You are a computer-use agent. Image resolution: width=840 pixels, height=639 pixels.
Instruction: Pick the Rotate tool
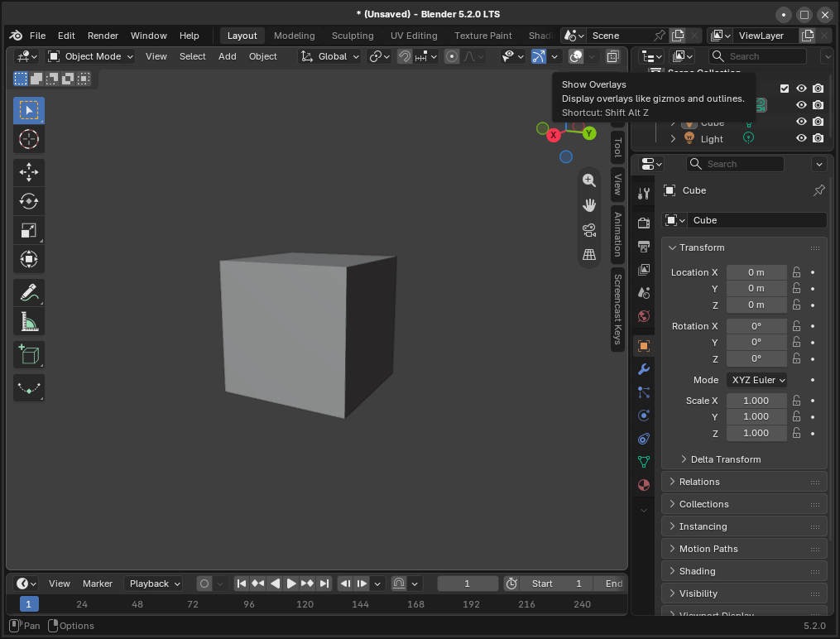pos(28,201)
